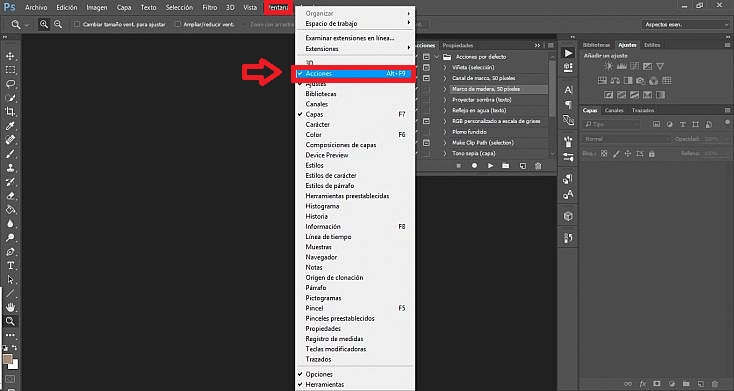The image size is (734, 391).
Task: Select the Brush tool
Action: pyautogui.click(x=10, y=154)
